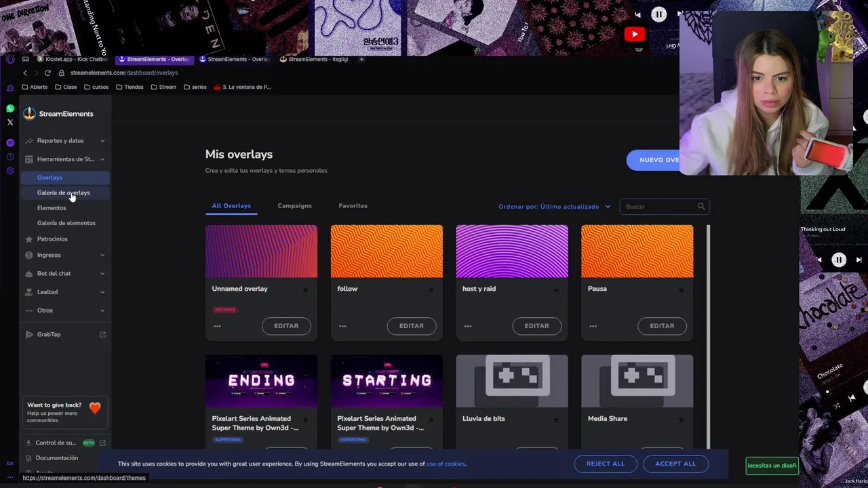Open X (Twitter) in the browser sidebar

[10, 123]
